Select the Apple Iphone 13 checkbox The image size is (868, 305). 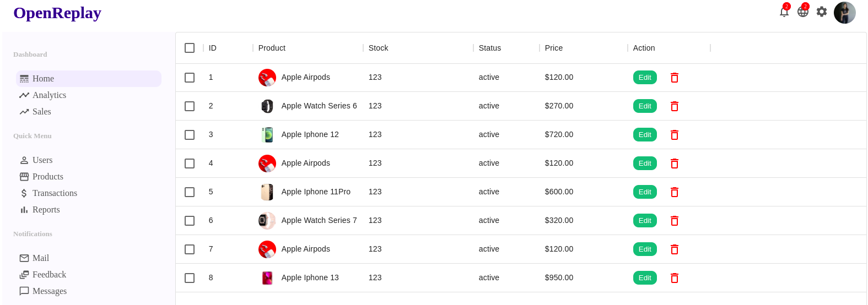pyautogui.click(x=190, y=278)
